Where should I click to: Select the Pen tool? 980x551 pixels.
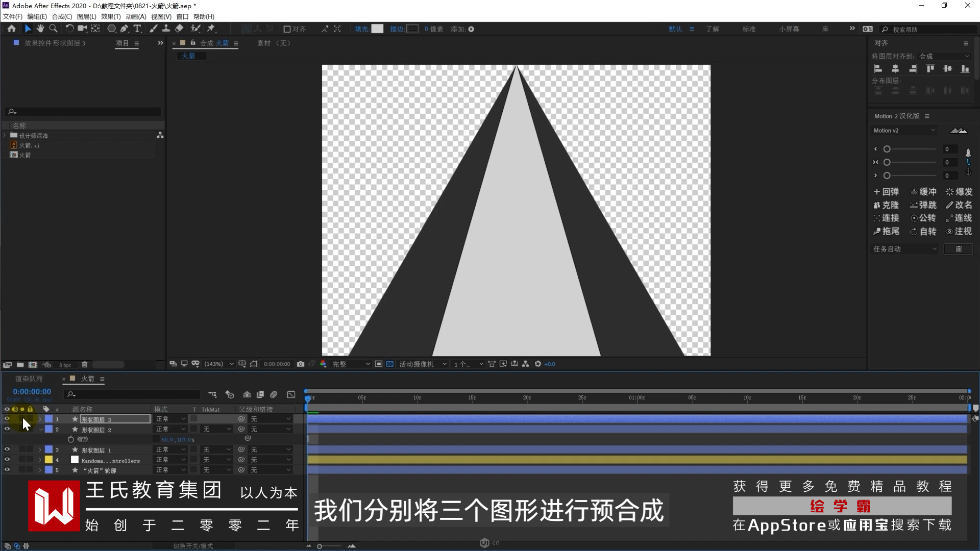(124, 29)
